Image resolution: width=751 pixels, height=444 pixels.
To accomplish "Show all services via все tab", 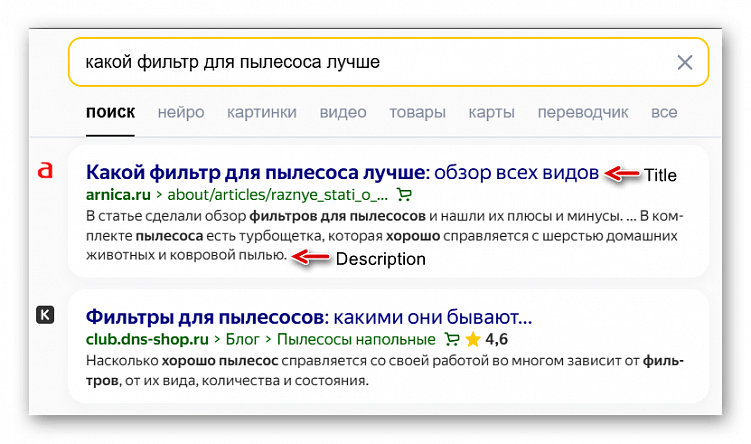I will coord(664,112).
